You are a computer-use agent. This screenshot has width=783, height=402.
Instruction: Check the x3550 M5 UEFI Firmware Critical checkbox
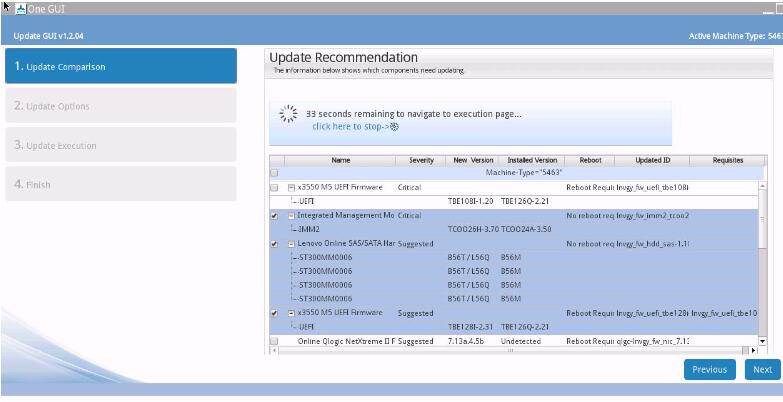click(x=274, y=188)
